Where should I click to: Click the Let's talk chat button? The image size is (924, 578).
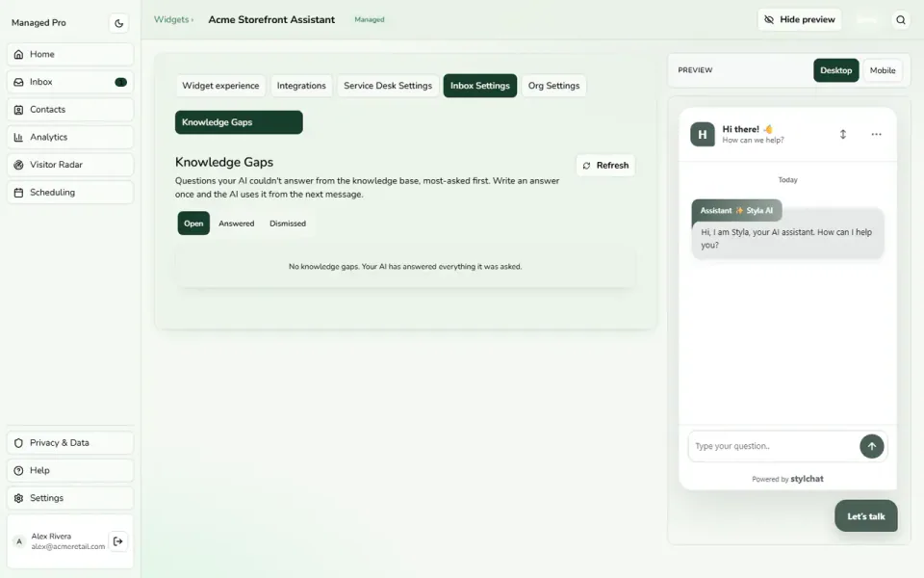(865, 516)
